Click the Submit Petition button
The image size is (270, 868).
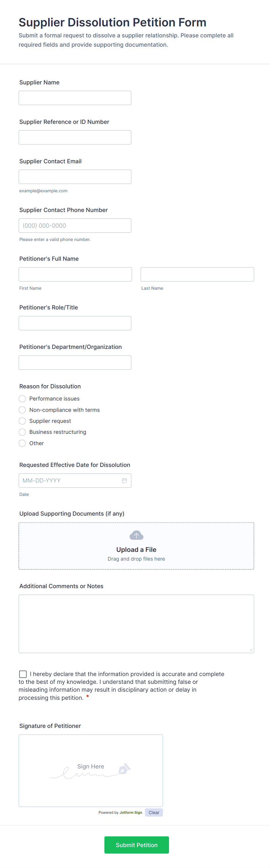click(136, 845)
